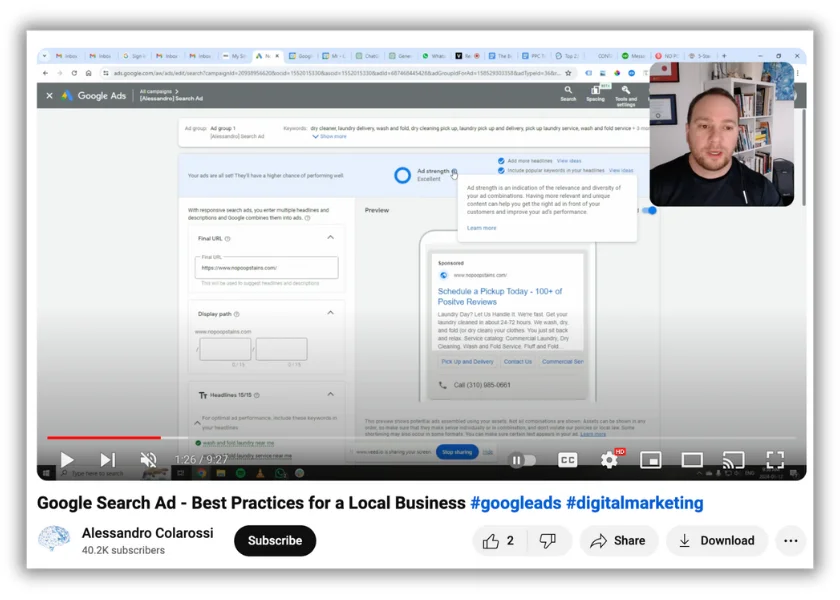Switch to theater mode

pyautogui.click(x=692, y=460)
